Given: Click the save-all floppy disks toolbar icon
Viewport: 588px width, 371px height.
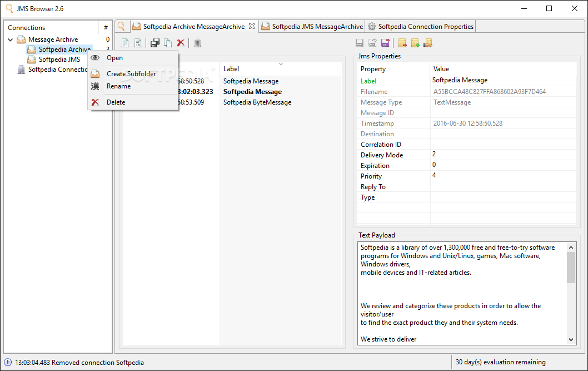Looking at the screenshot, I should (155, 43).
